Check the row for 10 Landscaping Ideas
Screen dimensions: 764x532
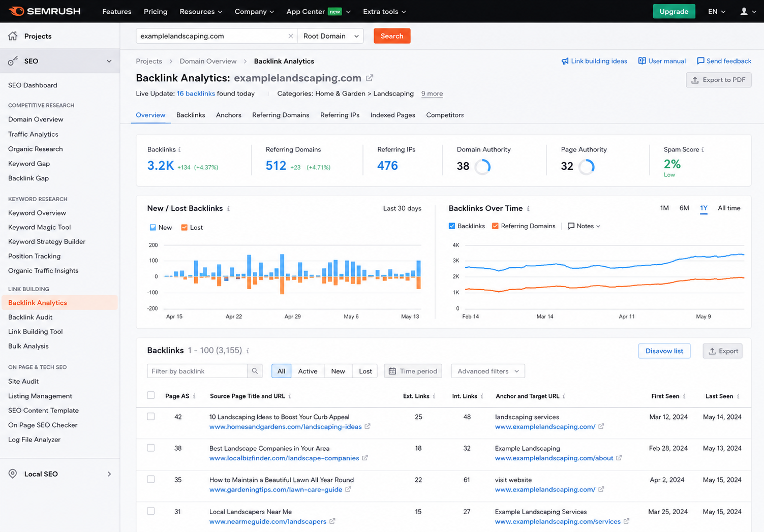(x=151, y=416)
